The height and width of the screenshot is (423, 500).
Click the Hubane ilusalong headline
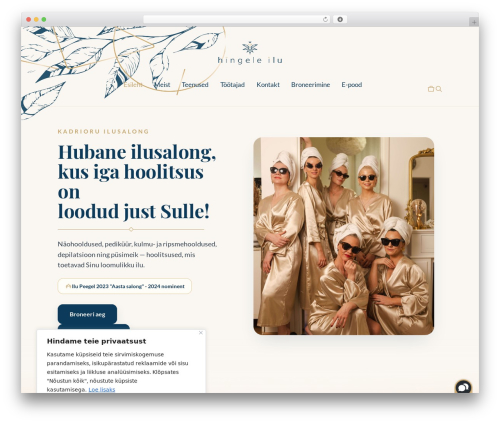pyautogui.click(x=137, y=182)
